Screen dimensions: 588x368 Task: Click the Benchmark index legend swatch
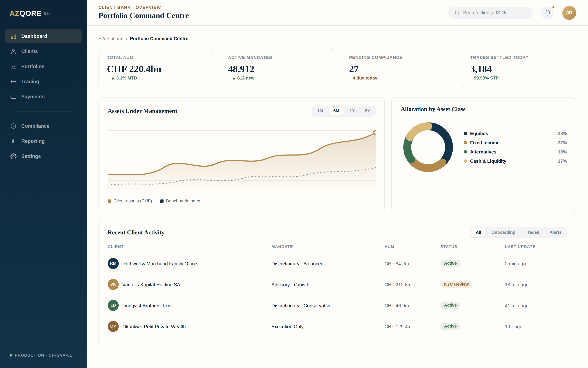pos(162,201)
